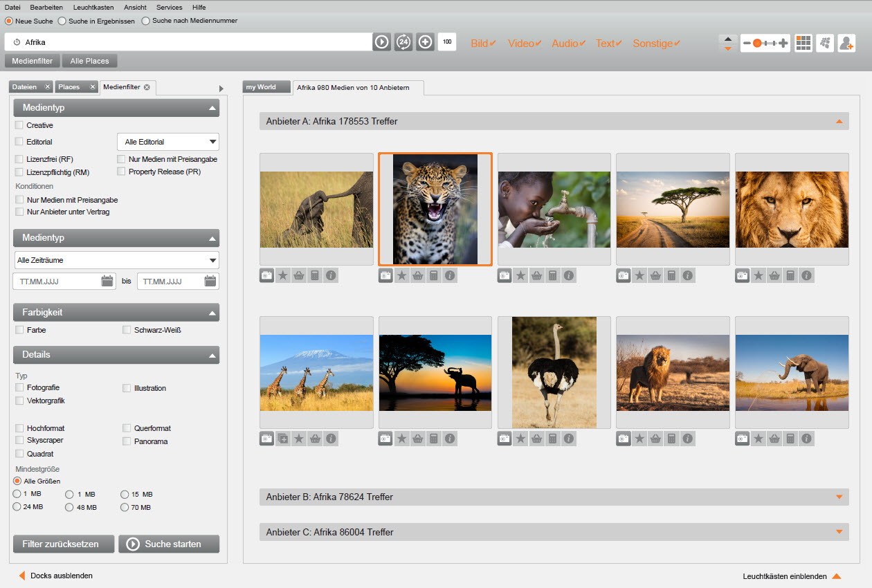Click the Filter zurücksetzen button
This screenshot has width=872, height=588.
click(60, 544)
